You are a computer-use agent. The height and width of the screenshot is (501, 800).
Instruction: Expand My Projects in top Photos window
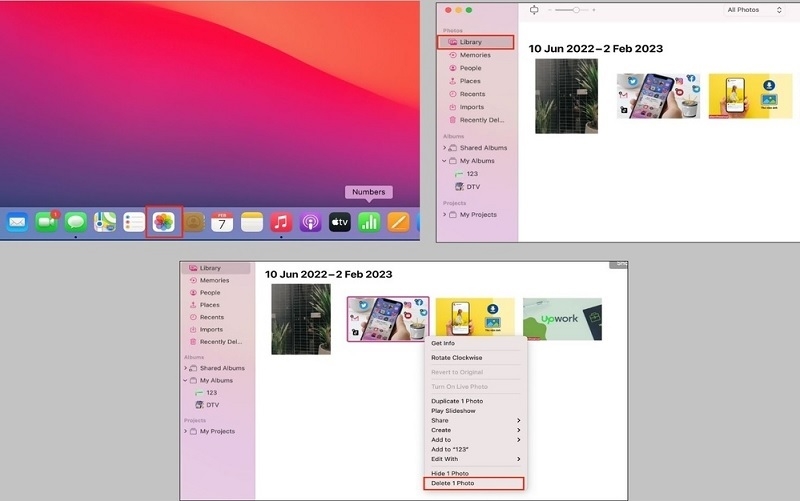coord(444,215)
